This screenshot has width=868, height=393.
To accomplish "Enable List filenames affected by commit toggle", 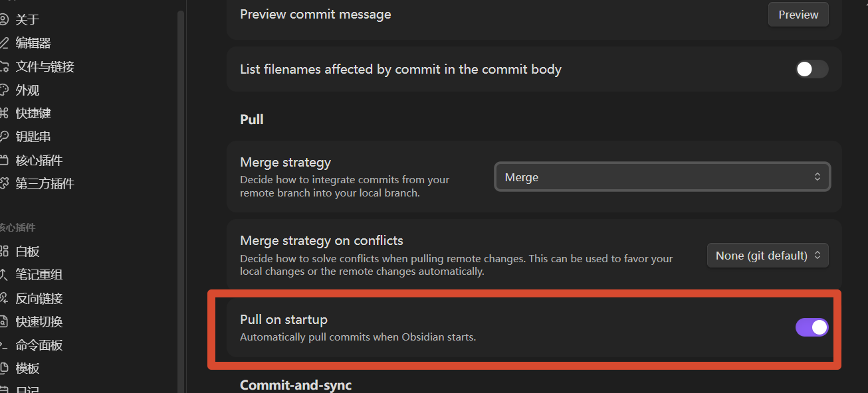I will (x=812, y=69).
